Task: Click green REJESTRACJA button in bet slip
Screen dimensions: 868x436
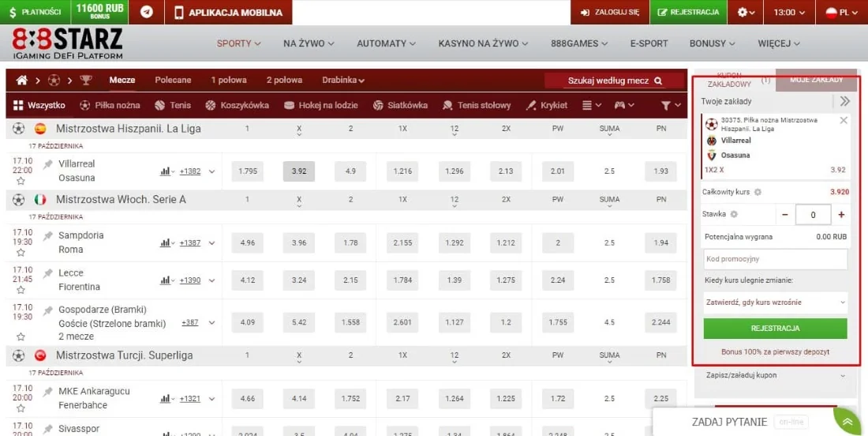Action: pyautogui.click(x=775, y=329)
